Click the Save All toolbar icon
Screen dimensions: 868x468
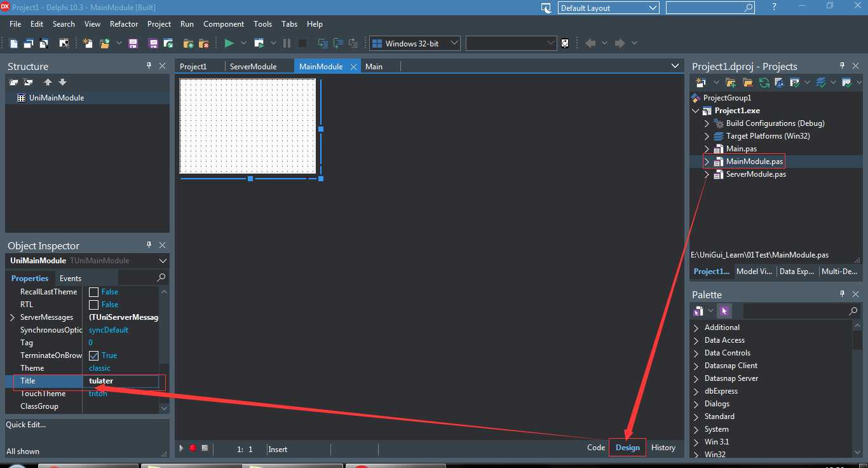153,43
